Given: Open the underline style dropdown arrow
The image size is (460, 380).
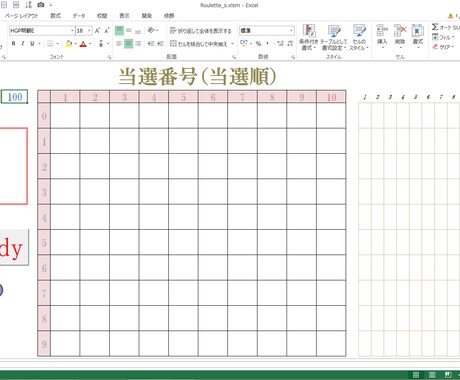Looking at the screenshot, I should click(x=39, y=44).
